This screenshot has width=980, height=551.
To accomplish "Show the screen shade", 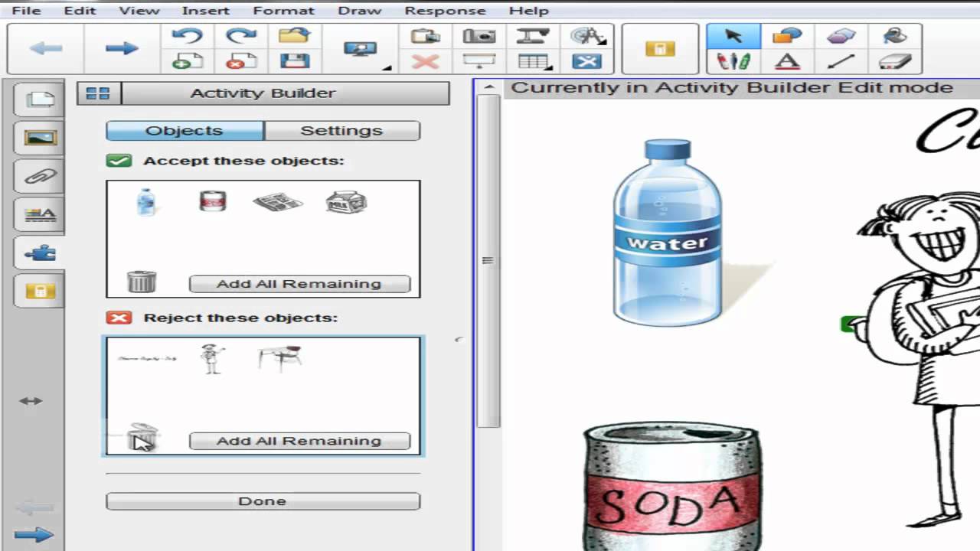I will point(479,61).
